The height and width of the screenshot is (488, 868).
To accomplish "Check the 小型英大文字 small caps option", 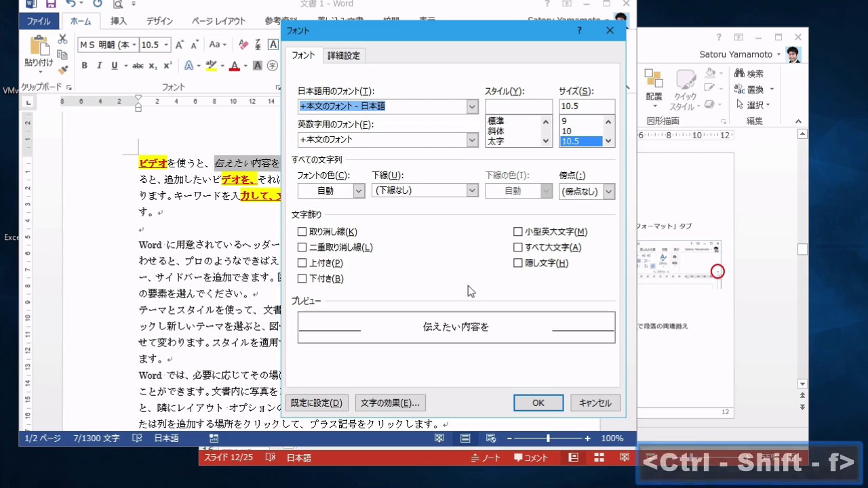I will tap(518, 232).
